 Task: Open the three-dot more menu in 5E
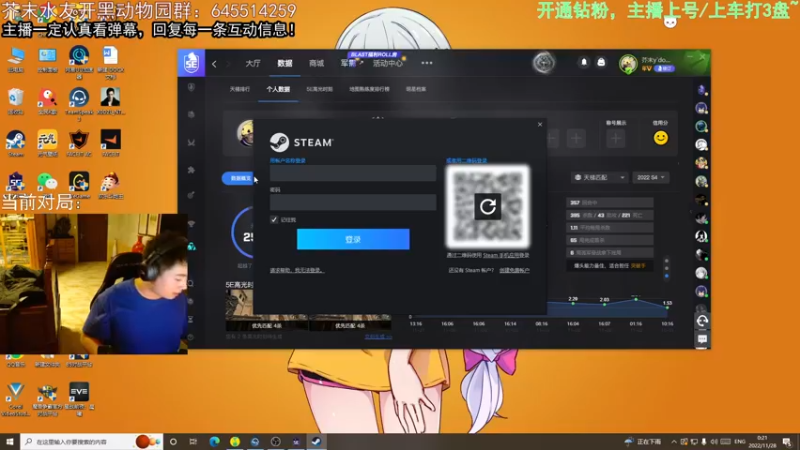[x=427, y=63]
